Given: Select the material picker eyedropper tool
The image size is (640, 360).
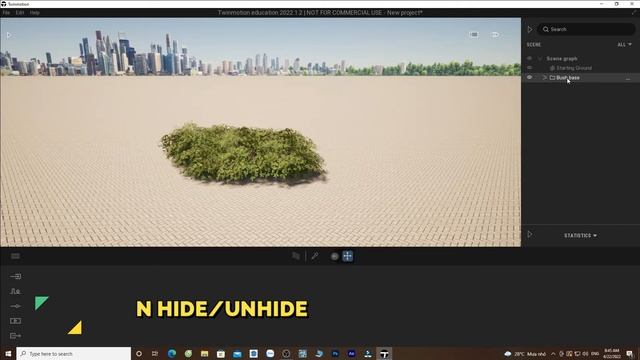Looking at the screenshot, I should 315,256.
